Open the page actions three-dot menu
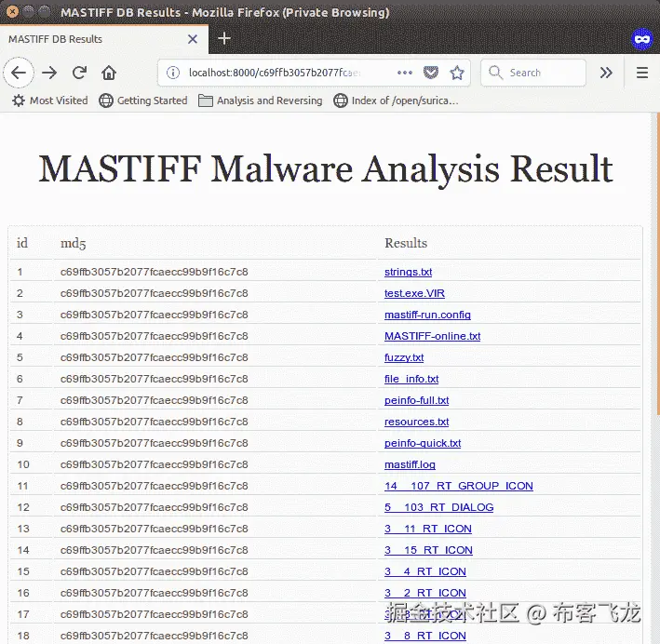The width and height of the screenshot is (660, 644). pyautogui.click(x=405, y=73)
